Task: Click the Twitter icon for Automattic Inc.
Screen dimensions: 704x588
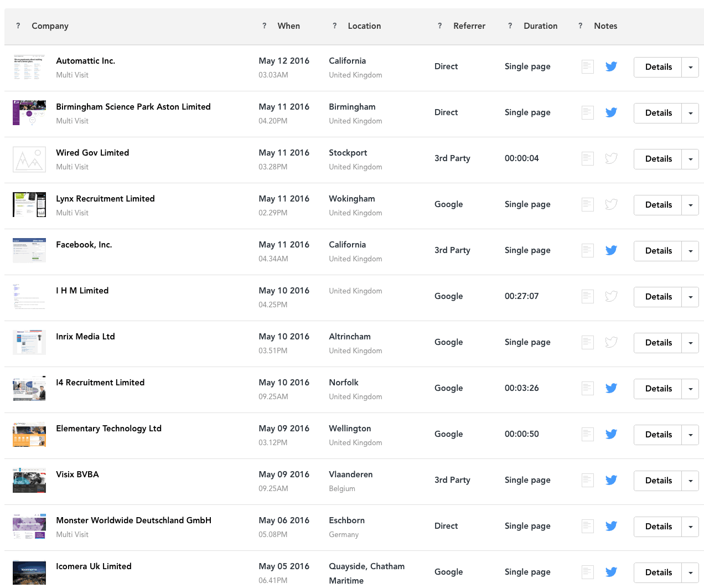Action: pos(611,67)
